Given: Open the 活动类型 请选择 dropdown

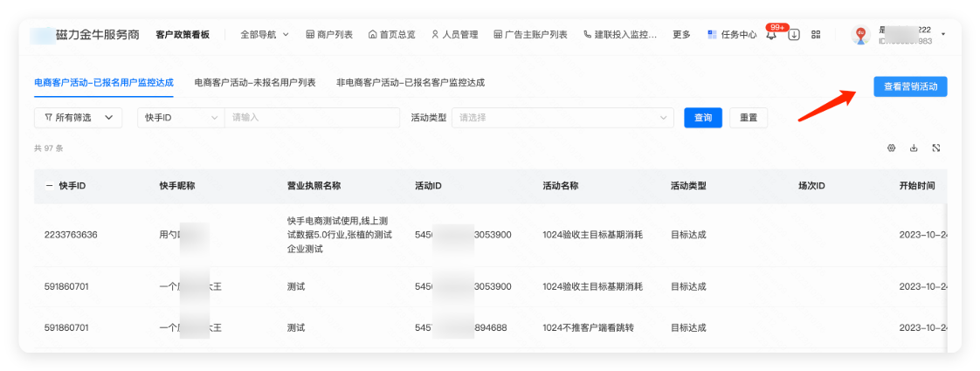Looking at the screenshot, I should (x=562, y=118).
